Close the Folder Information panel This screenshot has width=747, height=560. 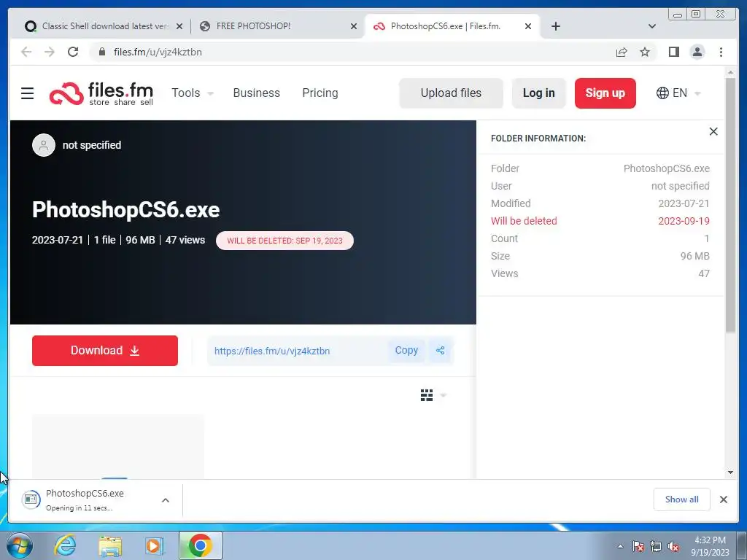click(713, 131)
